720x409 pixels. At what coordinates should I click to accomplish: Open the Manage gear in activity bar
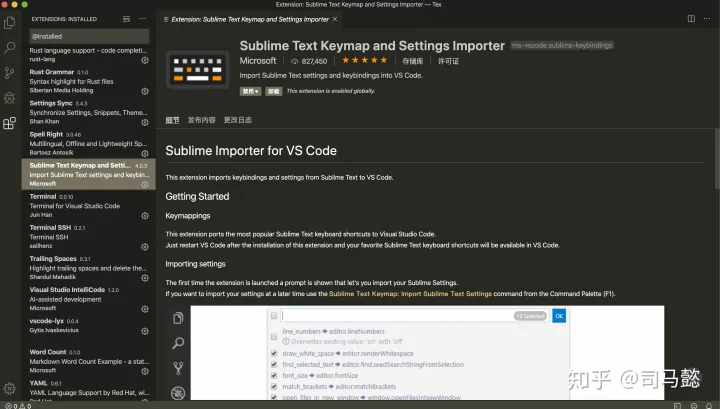click(9, 388)
